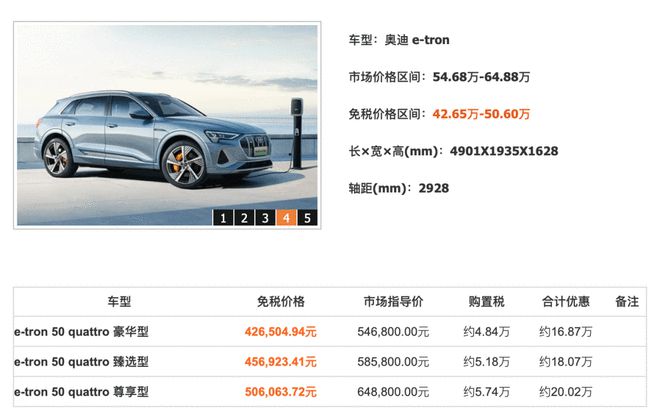The width and height of the screenshot is (660, 420).
Task: Select image slide number 5
Action: coord(307,218)
